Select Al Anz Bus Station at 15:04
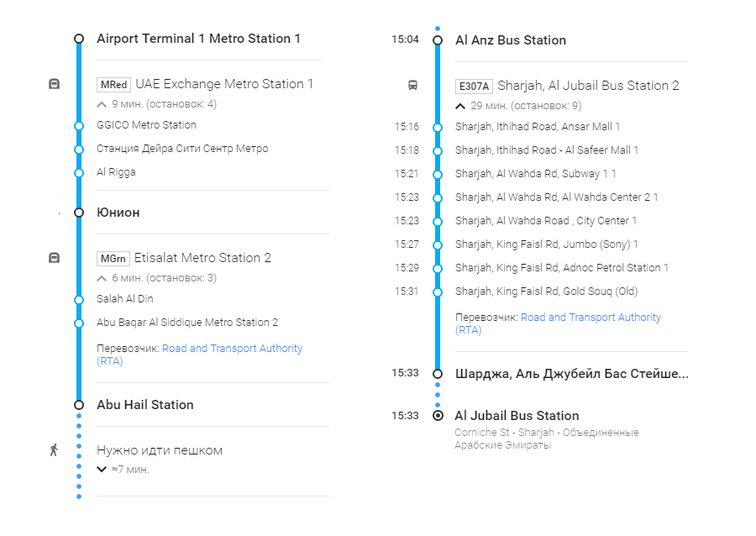 [510, 40]
